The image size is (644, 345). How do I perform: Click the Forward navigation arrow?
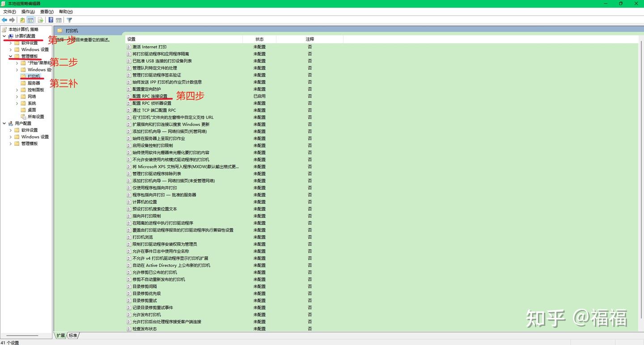(x=12, y=20)
